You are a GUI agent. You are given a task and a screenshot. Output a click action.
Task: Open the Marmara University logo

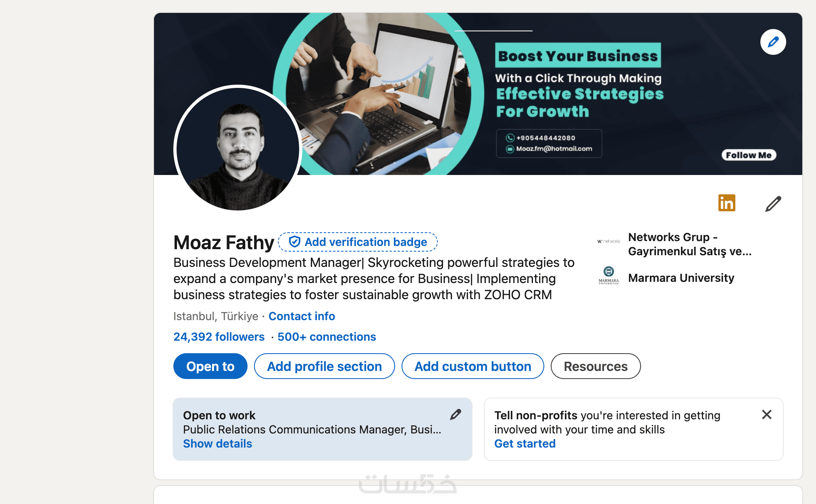click(x=608, y=276)
